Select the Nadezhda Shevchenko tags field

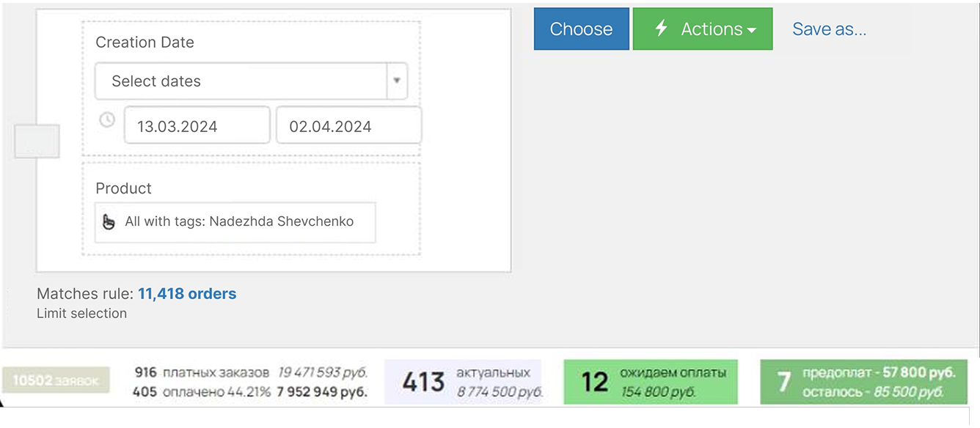tap(239, 222)
